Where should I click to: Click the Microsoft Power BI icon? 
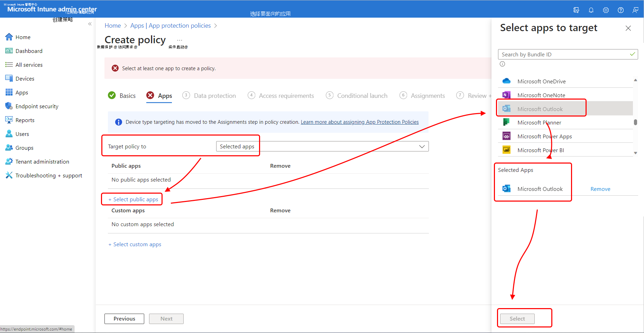tap(506, 150)
